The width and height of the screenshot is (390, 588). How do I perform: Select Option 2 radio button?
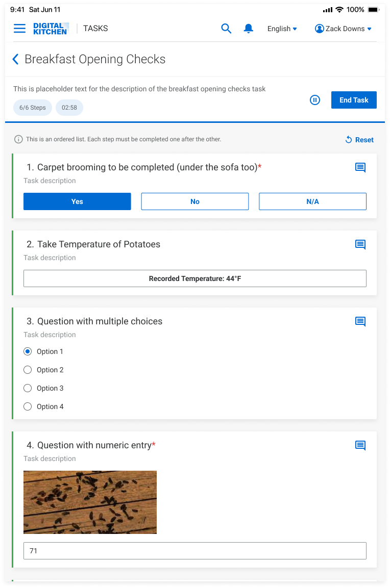click(x=28, y=370)
